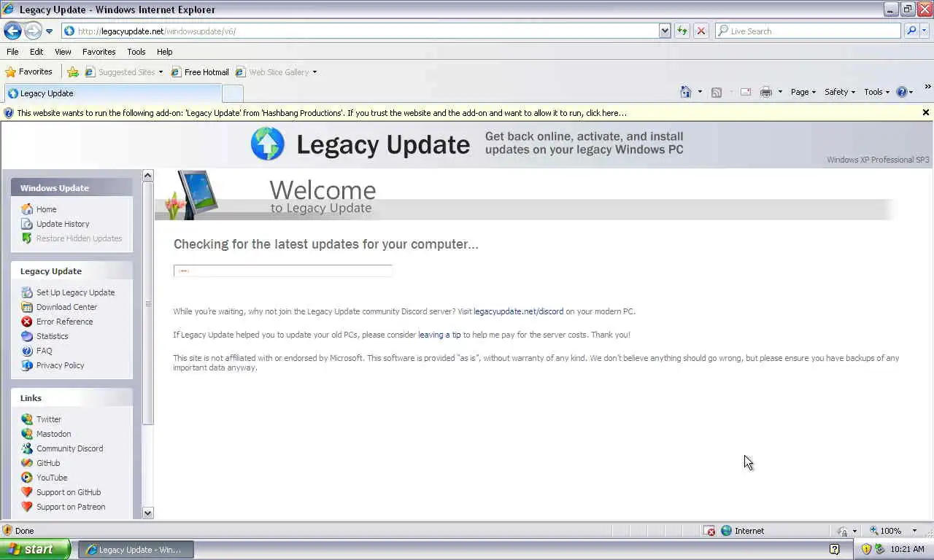Click the Windows Start button
The width and height of the screenshot is (934, 560).
click(35, 550)
